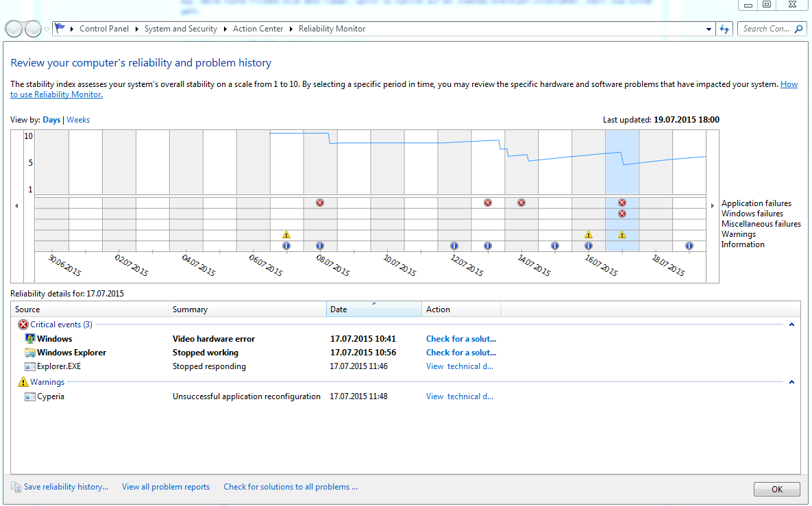Click the OK button
Image resolution: width=812 pixels, height=506 pixels.
click(777, 490)
